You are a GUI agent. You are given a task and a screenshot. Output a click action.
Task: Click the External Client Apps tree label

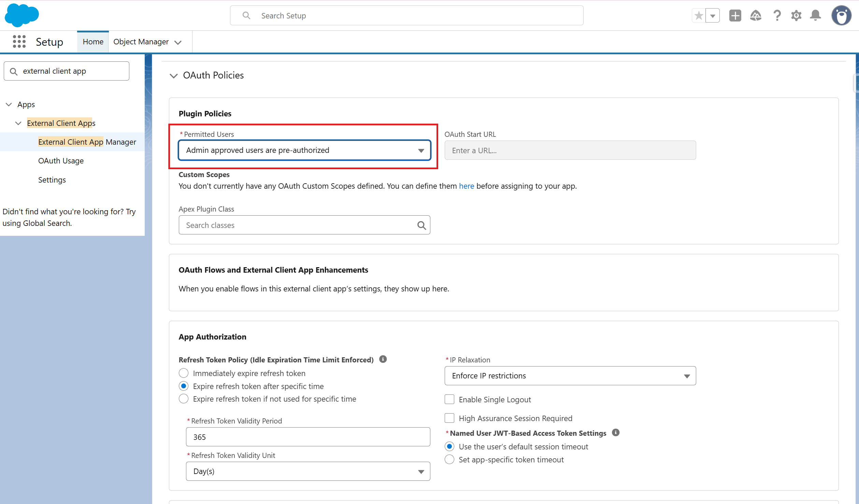tap(61, 123)
